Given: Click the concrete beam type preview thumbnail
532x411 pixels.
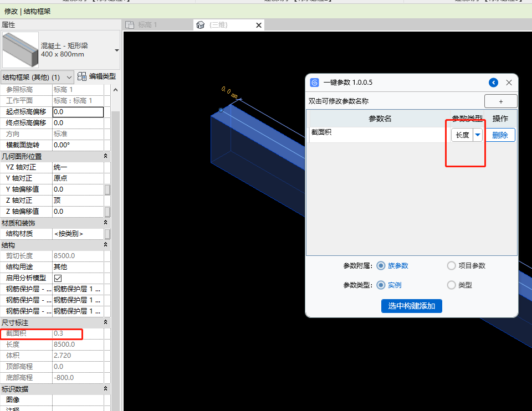Looking at the screenshot, I should 21,50.
